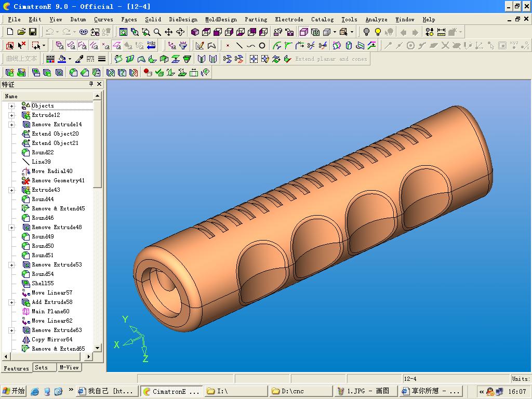Open the 享你所想 browser taskbar button
This screenshot has width=532, height=399.
(x=430, y=391)
